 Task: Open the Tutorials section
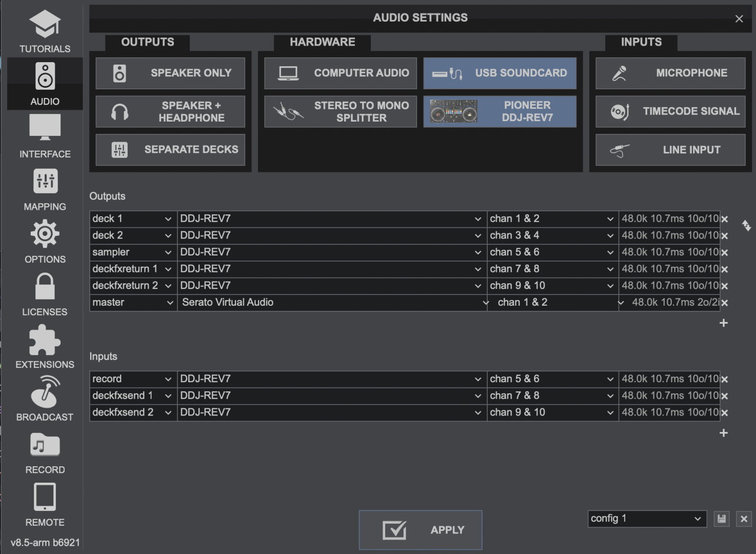[x=45, y=31]
